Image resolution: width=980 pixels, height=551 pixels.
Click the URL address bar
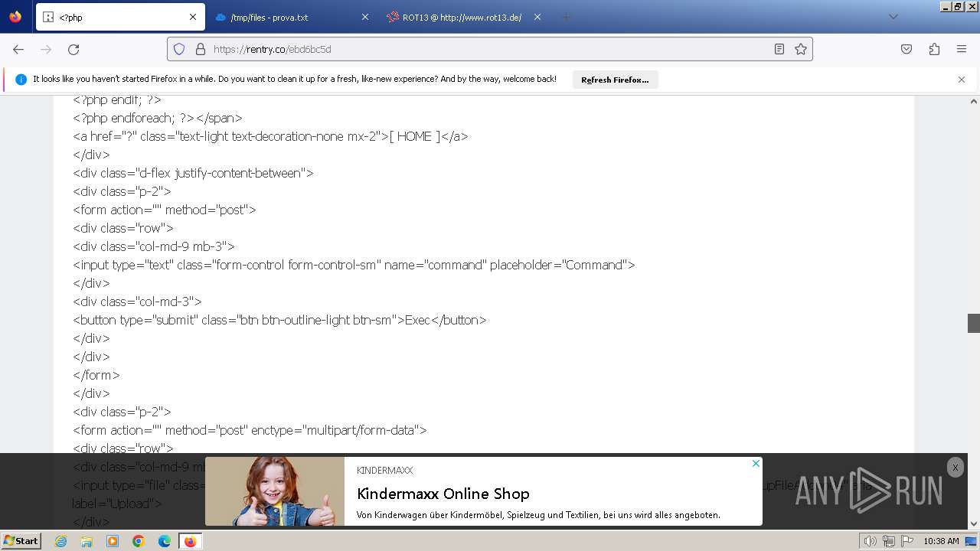tap(490, 49)
